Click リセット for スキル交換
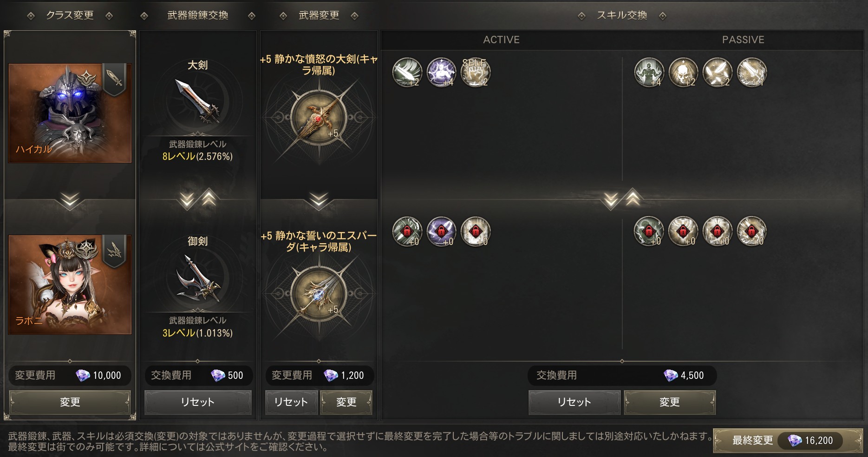Image resolution: width=868 pixels, height=457 pixels. tap(574, 402)
